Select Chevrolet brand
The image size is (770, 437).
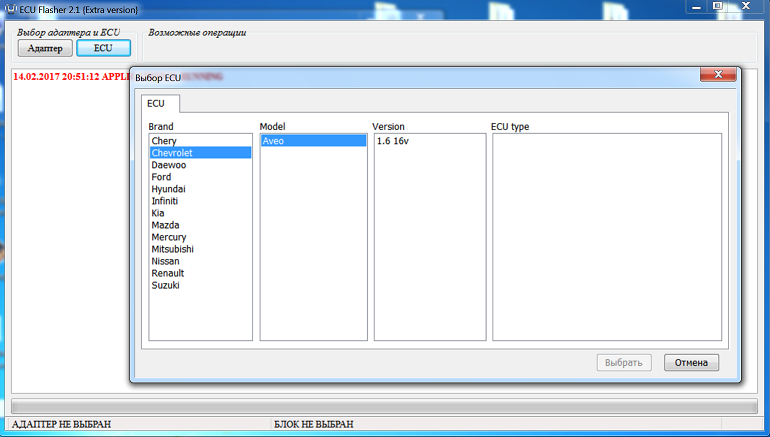(x=200, y=153)
